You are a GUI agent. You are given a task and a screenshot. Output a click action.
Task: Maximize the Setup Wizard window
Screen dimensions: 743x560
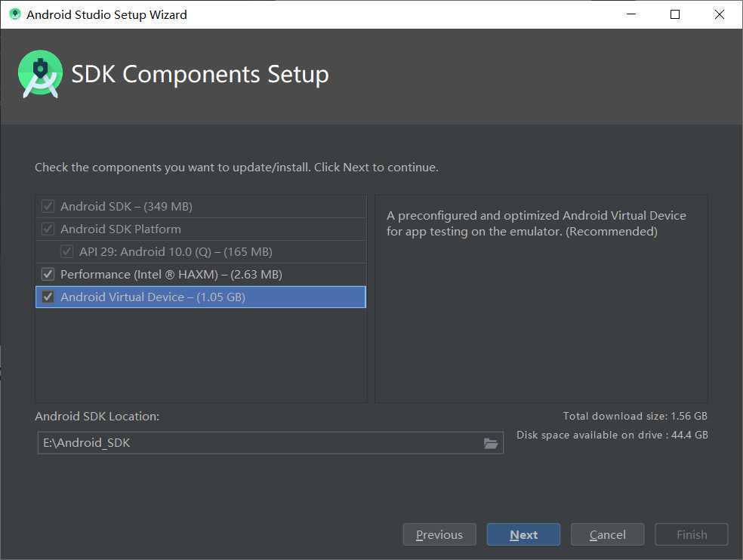675,14
